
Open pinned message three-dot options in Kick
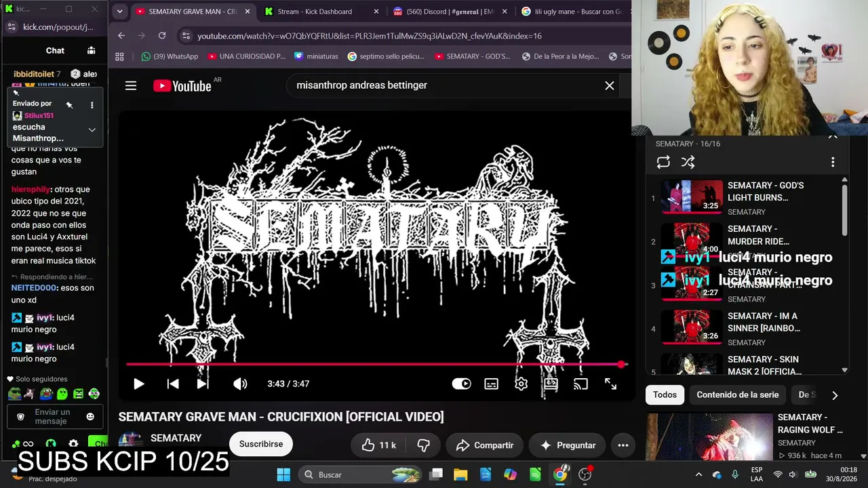(x=92, y=105)
